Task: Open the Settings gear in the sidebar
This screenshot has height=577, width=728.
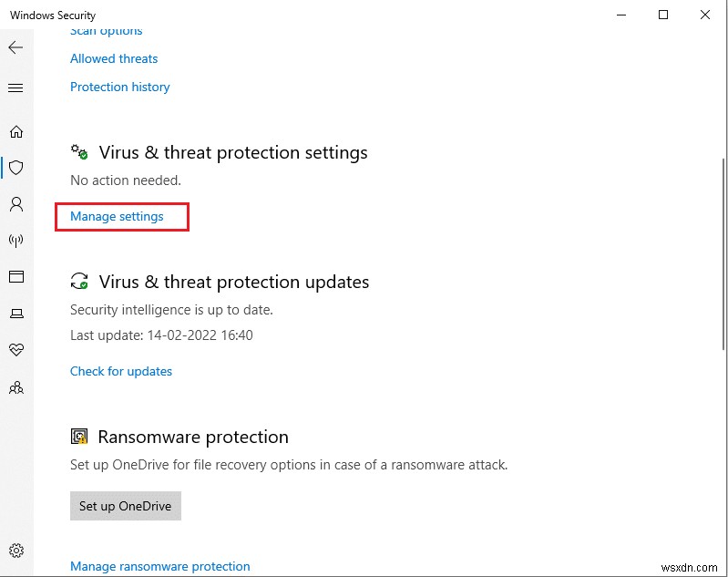Action: pos(15,551)
